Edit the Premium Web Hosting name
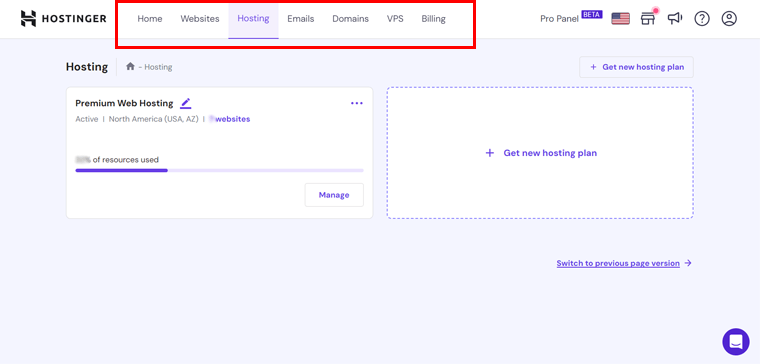 pos(186,103)
